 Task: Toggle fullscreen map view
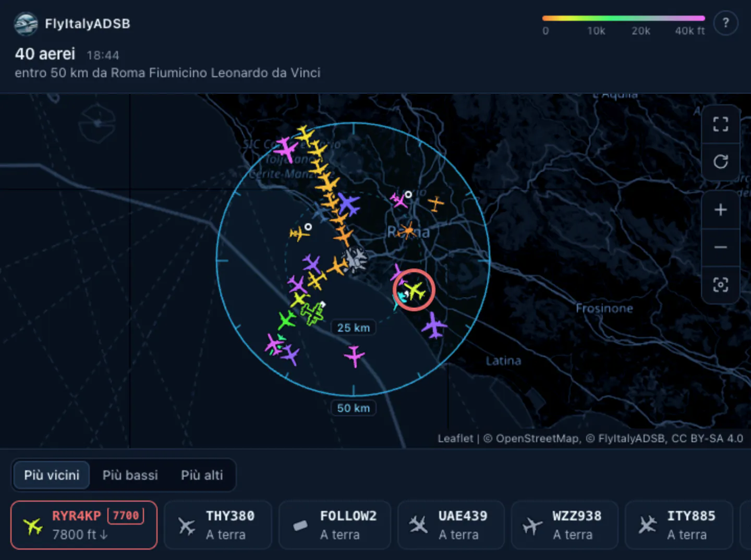[x=720, y=124]
